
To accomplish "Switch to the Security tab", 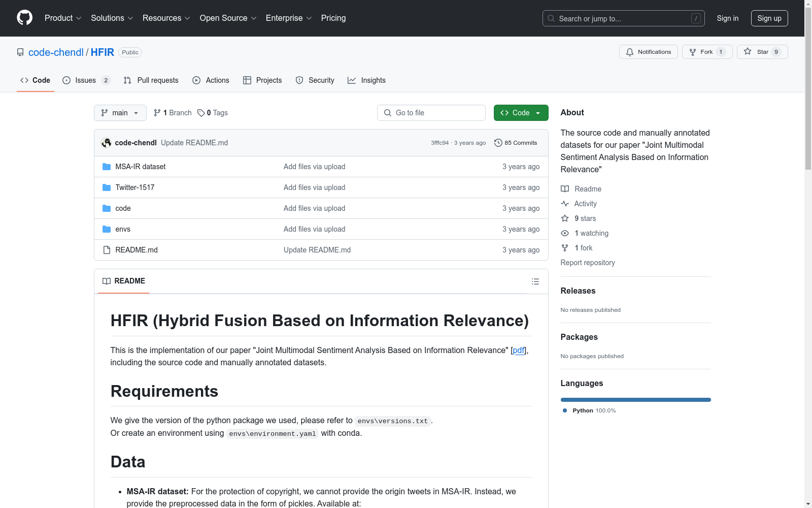I will pyautogui.click(x=315, y=80).
